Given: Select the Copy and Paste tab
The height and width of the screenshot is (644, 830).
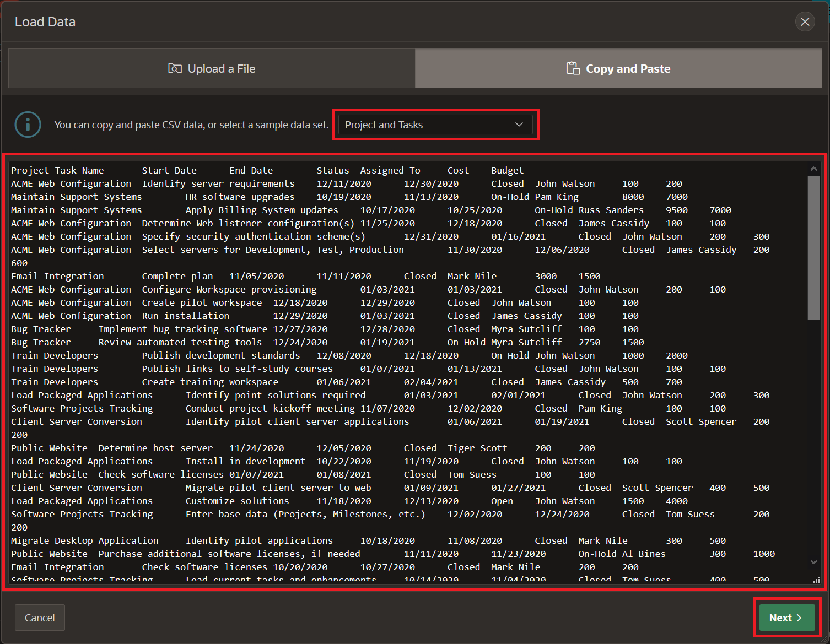Looking at the screenshot, I should 618,68.
